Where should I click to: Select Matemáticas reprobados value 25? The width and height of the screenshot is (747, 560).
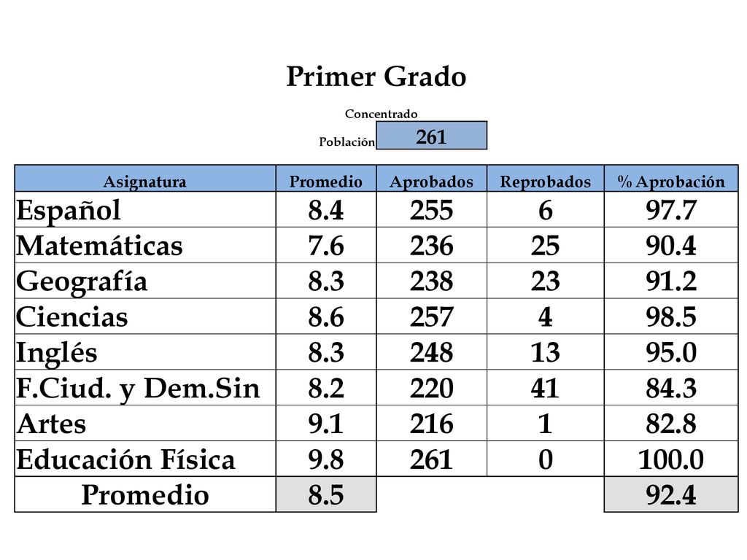pos(546,245)
